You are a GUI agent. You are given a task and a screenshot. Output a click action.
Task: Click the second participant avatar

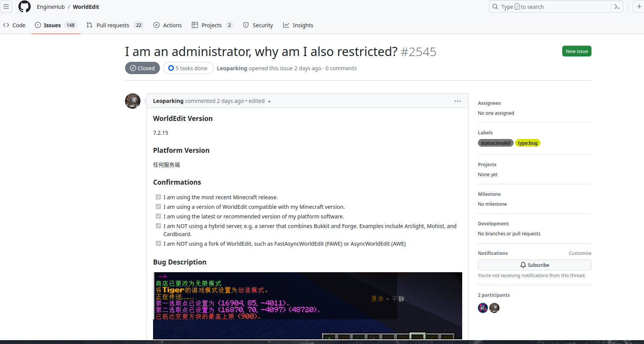coord(494,308)
